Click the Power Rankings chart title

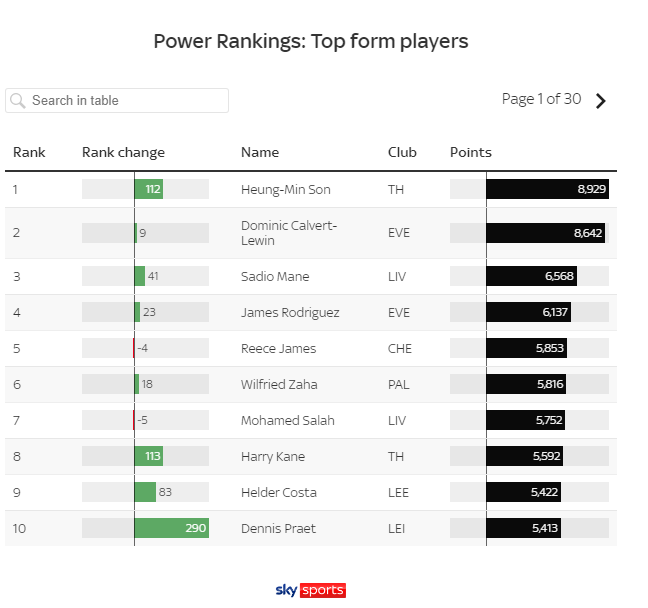311,41
